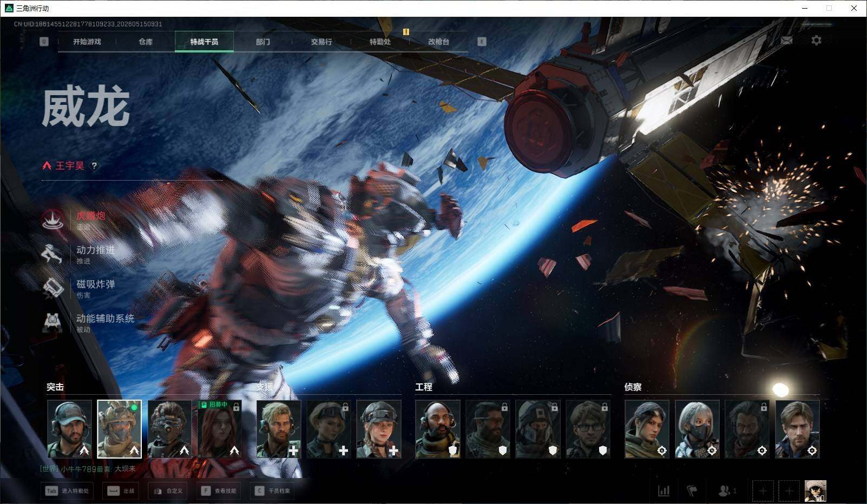Image resolution: width=867 pixels, height=504 pixels.
Task: Minimize the 三角洲行动 window
Action: pyautogui.click(x=805, y=8)
